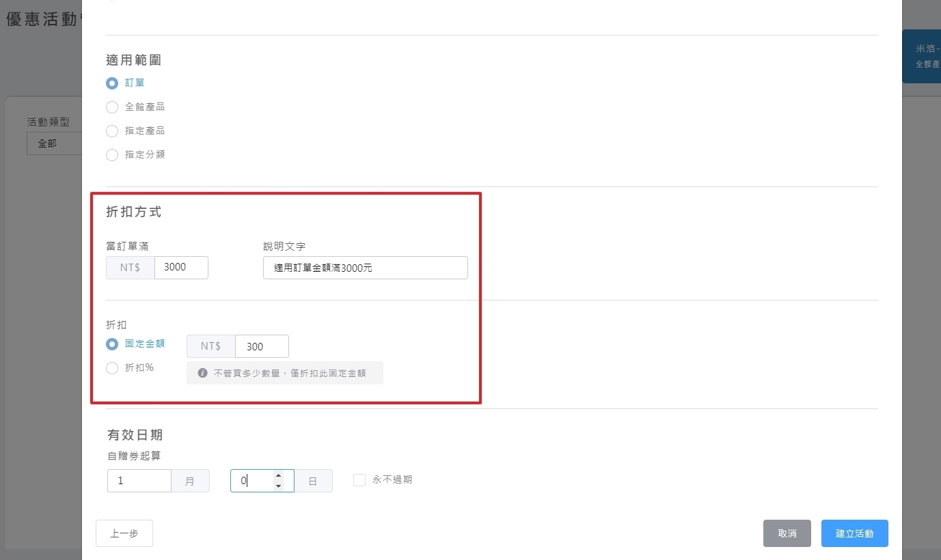941x560 pixels.
Task: Edit the 說明文字 description field
Action: [x=365, y=268]
